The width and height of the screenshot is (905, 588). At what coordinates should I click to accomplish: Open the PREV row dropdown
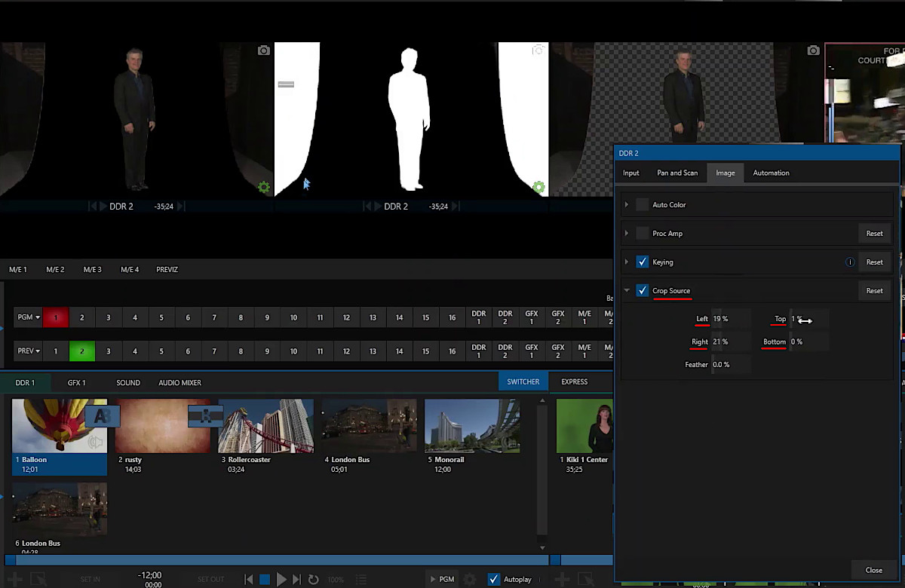point(29,351)
